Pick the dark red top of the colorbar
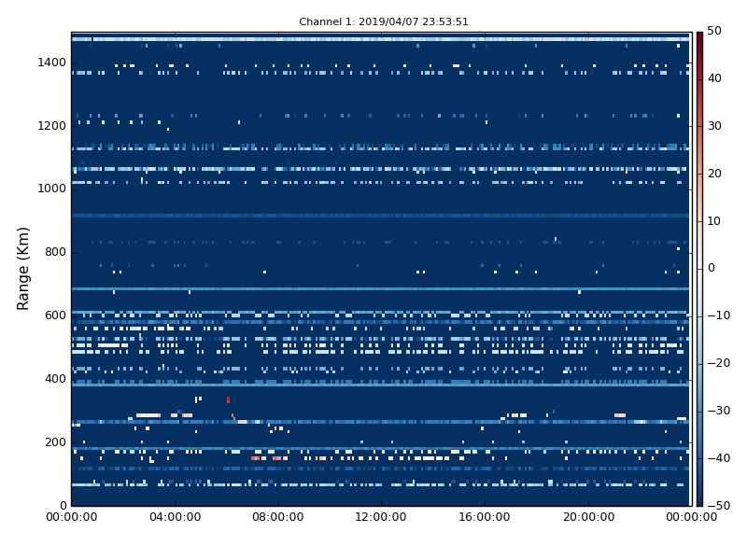Viewport: 747px width, 560px height. coord(699,35)
